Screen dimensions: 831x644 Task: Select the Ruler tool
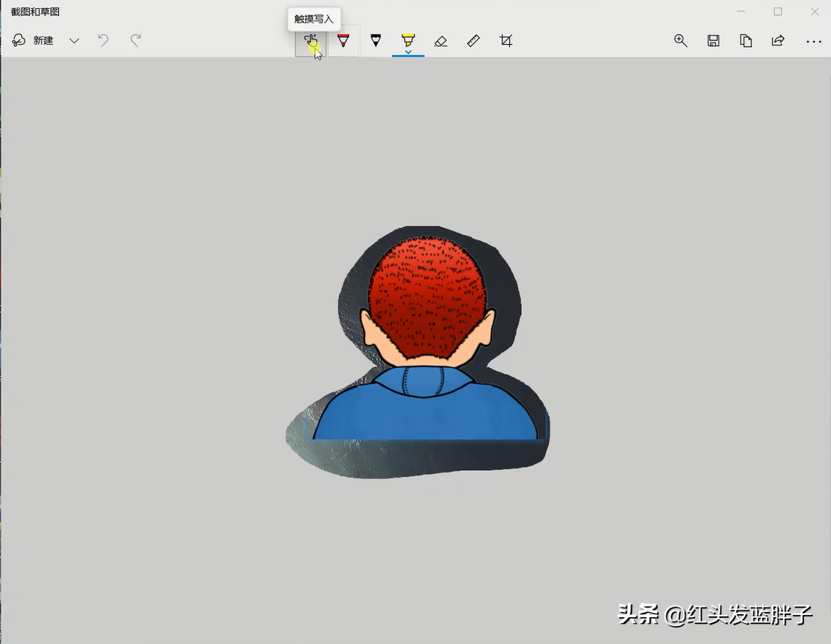coord(473,41)
